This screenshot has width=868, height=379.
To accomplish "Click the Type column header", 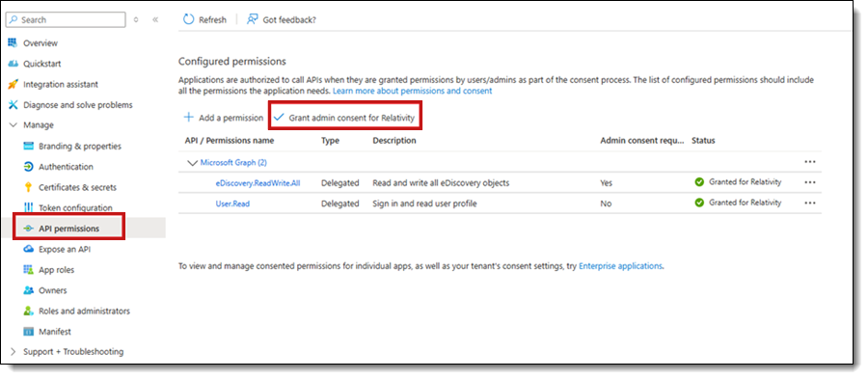I will pos(330,141).
